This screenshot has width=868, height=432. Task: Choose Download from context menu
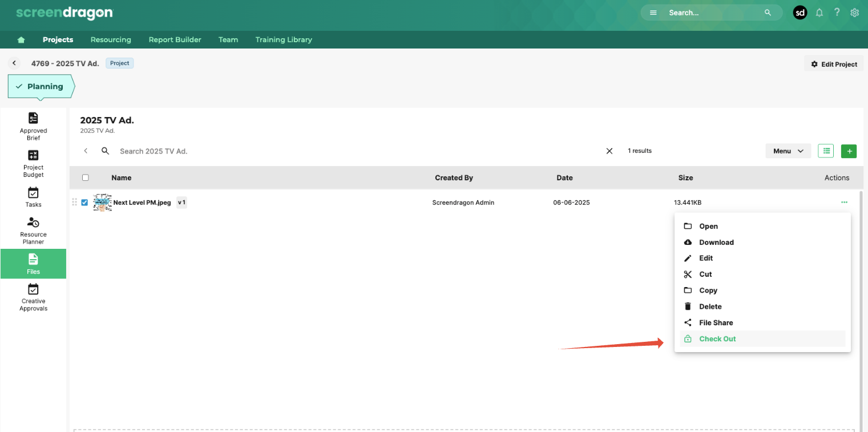tap(762, 243)
